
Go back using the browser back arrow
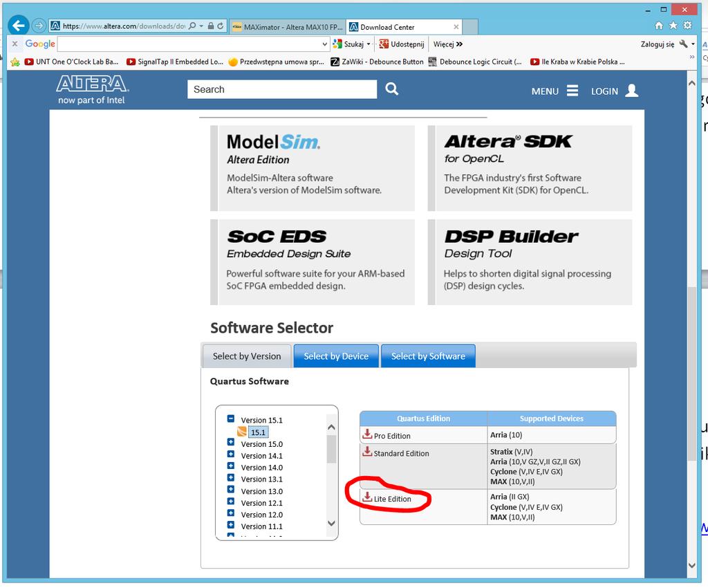[19, 26]
